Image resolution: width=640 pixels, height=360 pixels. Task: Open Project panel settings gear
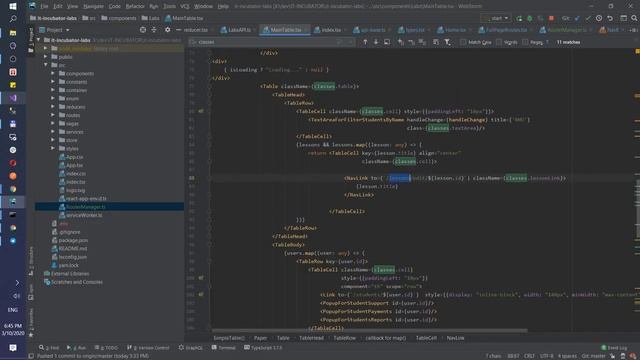tap(167, 30)
